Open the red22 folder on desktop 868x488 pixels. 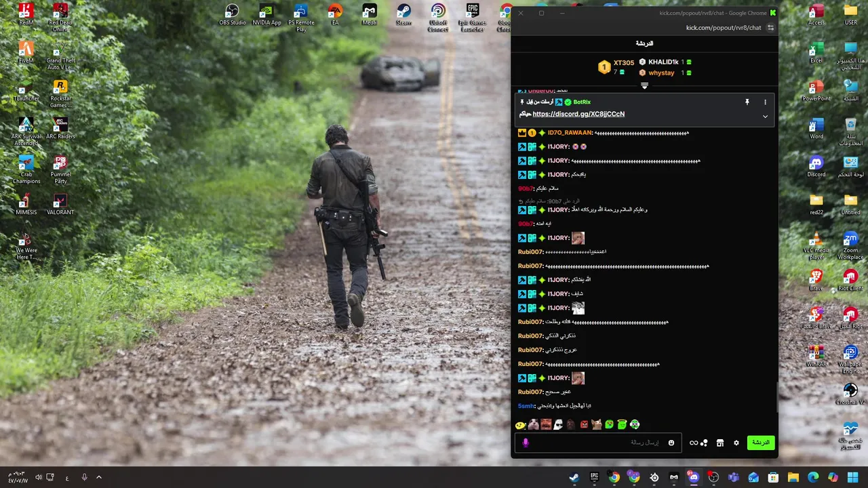pos(816,204)
